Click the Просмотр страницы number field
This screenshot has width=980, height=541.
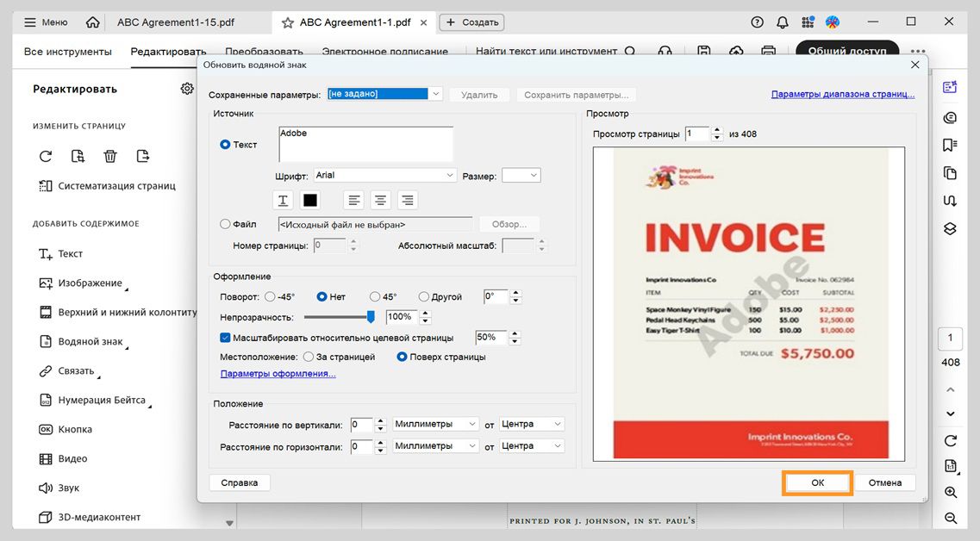[x=697, y=134]
